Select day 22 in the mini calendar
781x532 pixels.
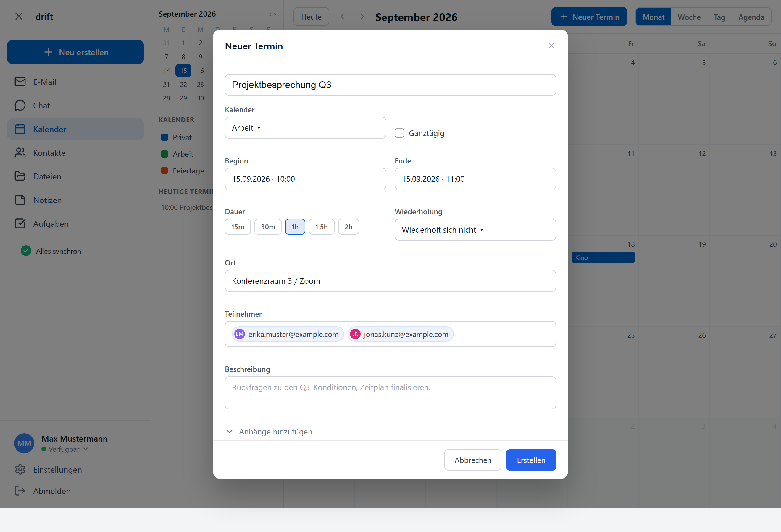coord(183,85)
